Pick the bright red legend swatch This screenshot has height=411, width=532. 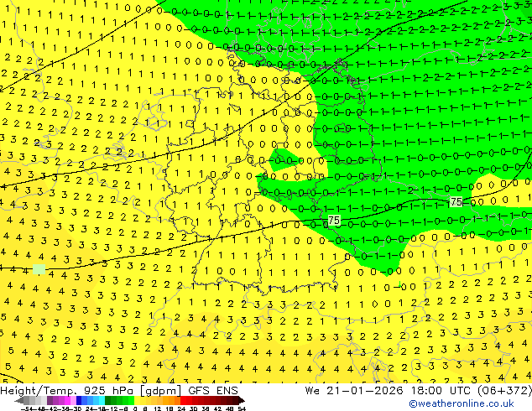click(x=183, y=400)
